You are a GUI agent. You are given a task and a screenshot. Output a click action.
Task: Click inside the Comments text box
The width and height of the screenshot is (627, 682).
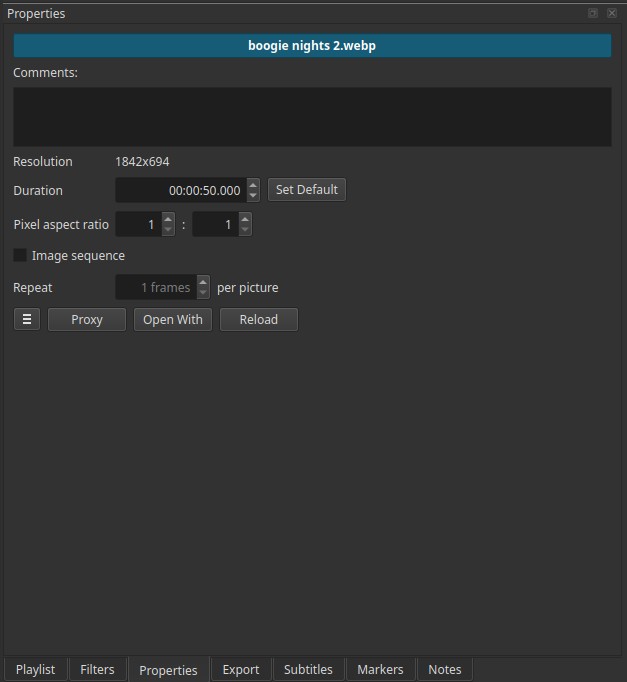tap(312, 117)
